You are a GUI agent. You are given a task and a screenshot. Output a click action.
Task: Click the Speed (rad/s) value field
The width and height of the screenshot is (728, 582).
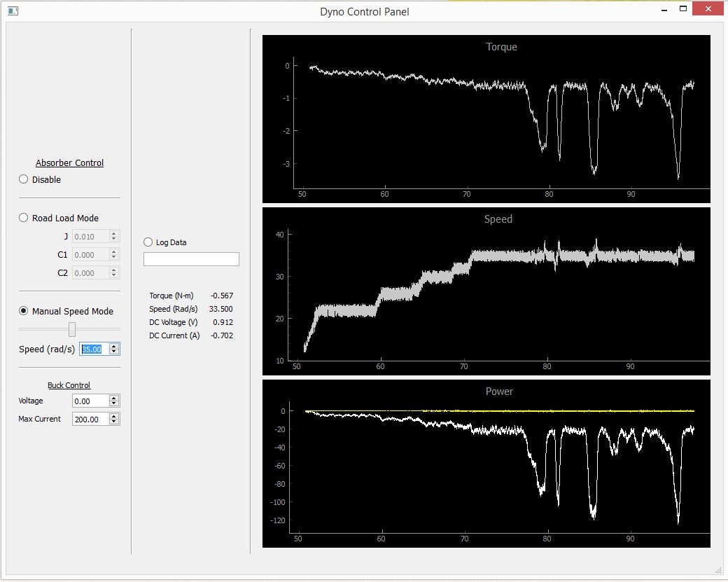point(93,349)
